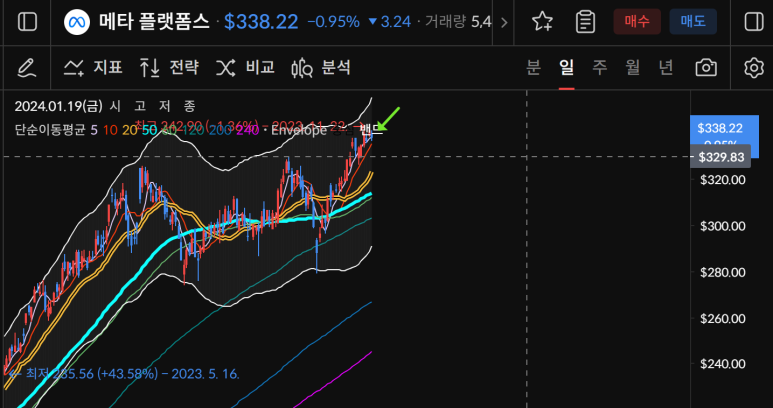Select the 5-day moving average value
773x408 pixels.
click(95, 130)
